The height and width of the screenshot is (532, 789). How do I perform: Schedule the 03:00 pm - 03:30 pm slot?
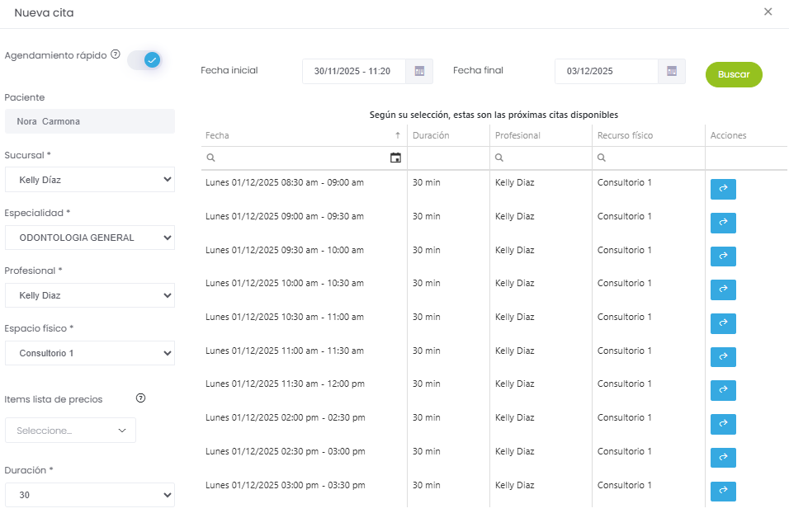(x=723, y=492)
